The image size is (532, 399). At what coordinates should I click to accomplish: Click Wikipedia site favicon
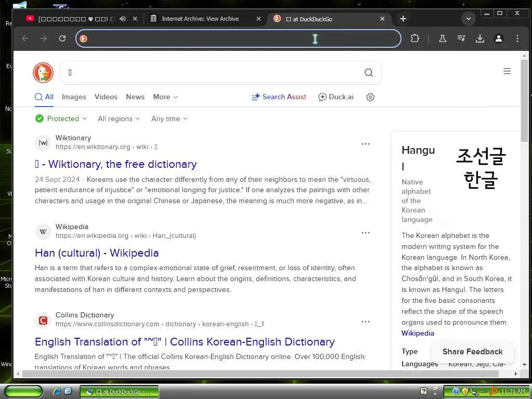pos(43,231)
